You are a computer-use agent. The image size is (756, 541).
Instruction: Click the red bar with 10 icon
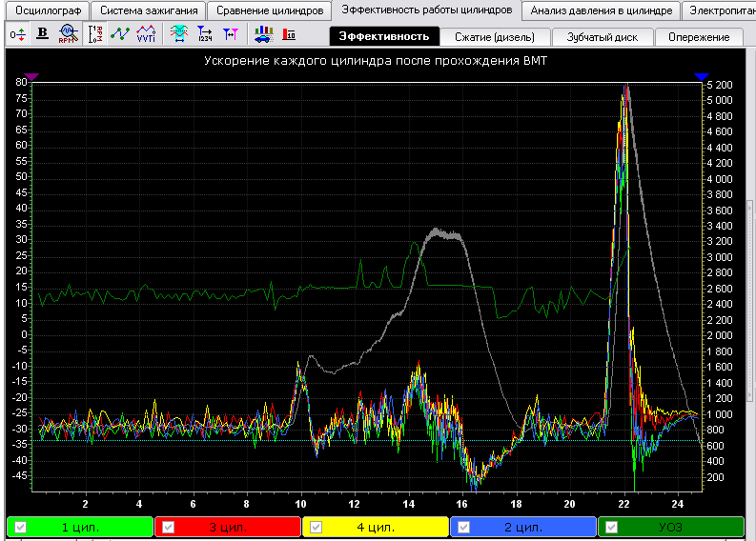289,34
